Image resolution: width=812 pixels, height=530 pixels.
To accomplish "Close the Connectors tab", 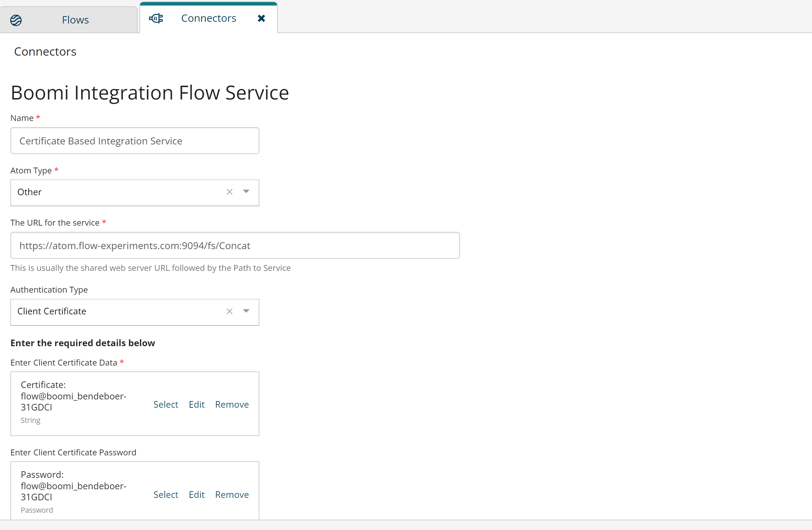I will [261, 18].
